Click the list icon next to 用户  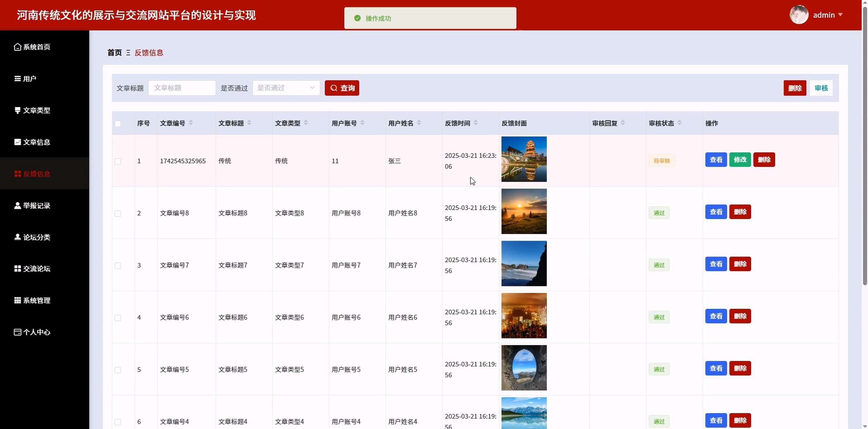coord(18,78)
